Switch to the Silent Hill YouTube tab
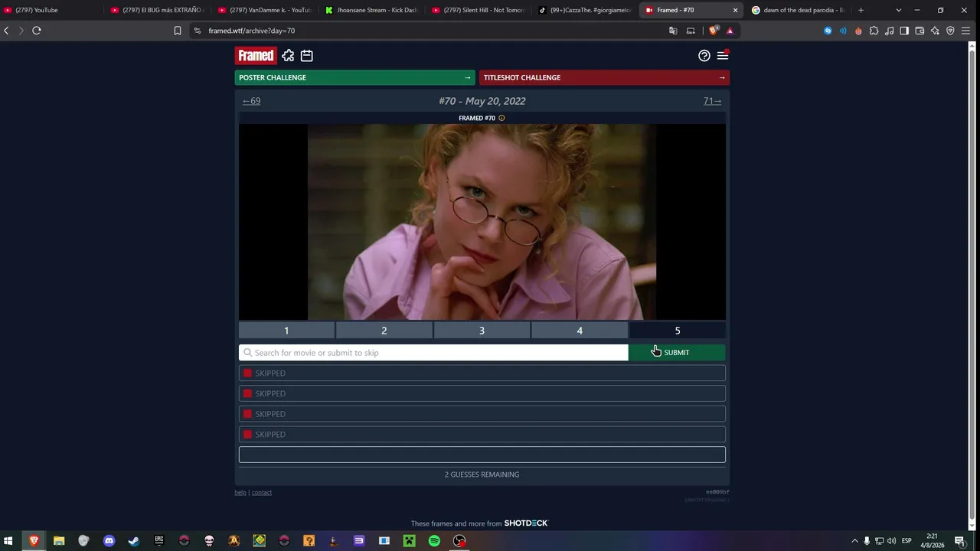Image resolution: width=980 pixels, height=551 pixels. pos(479,10)
